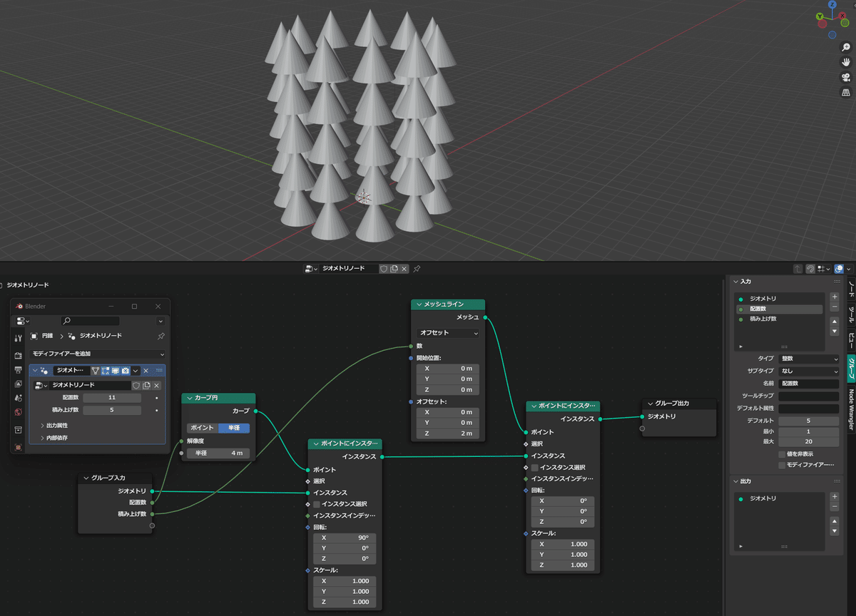Screen dimensions: 856x616
Task: Open the サブタイプ なし dropdown
Action: (808, 371)
